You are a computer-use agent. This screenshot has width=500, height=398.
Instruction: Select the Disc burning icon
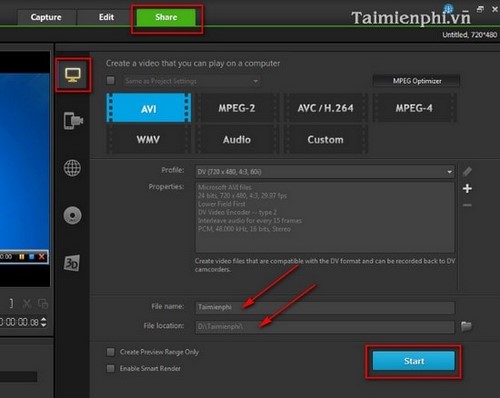(x=72, y=215)
